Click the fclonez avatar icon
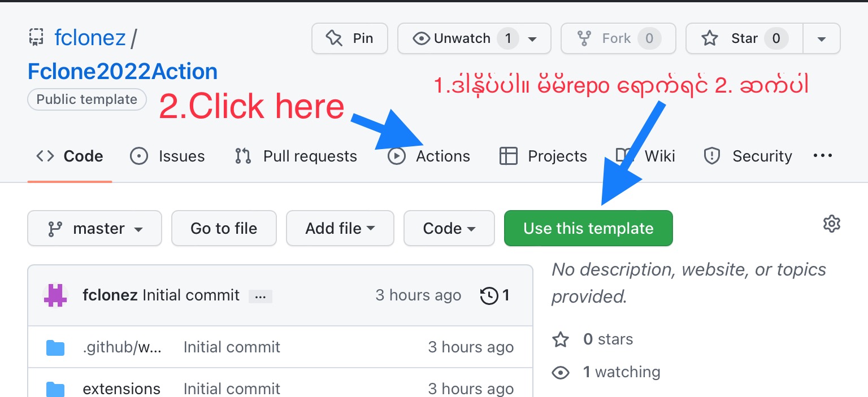This screenshot has height=397, width=868. point(55,295)
